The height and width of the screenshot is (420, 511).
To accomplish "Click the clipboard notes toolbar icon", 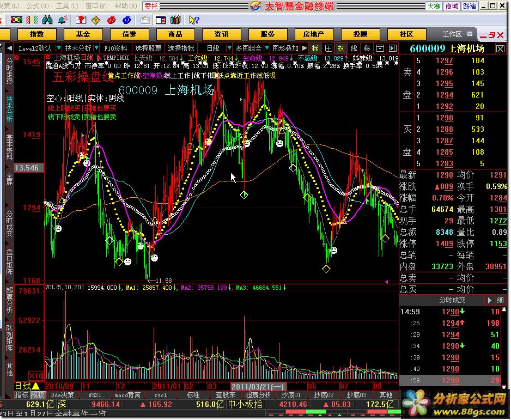I will tap(145, 20).
